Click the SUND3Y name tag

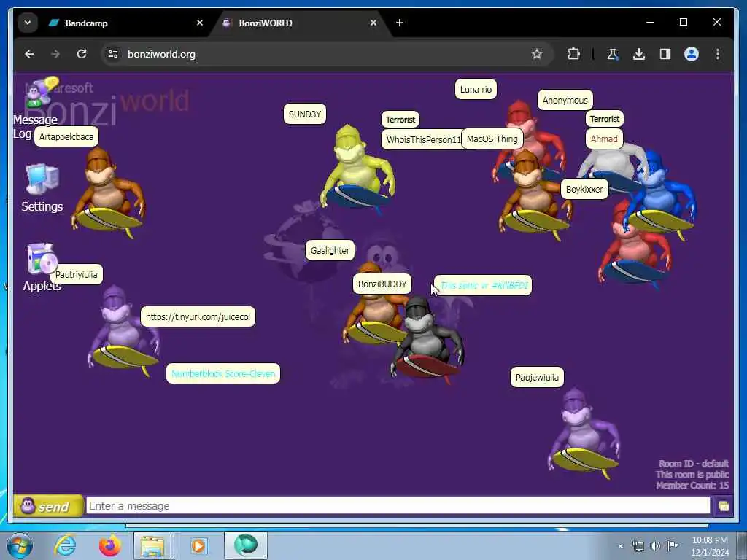pos(305,114)
